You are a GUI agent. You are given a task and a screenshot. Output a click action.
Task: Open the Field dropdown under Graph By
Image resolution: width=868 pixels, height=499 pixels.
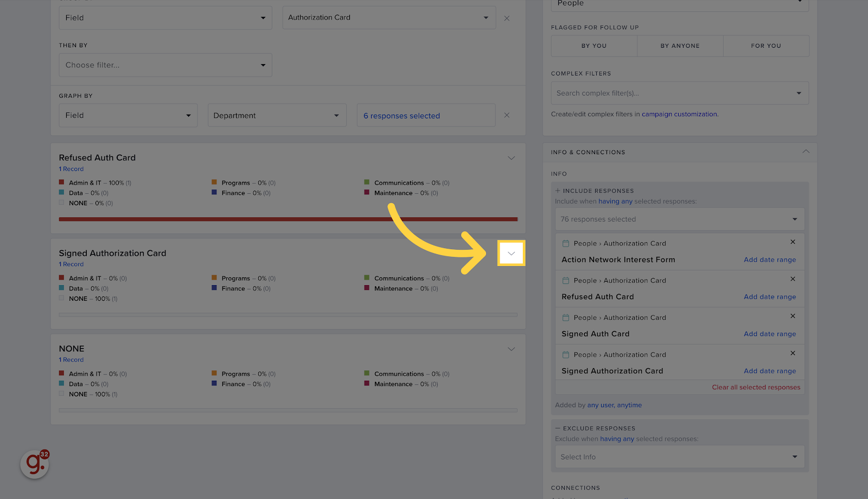pos(128,116)
